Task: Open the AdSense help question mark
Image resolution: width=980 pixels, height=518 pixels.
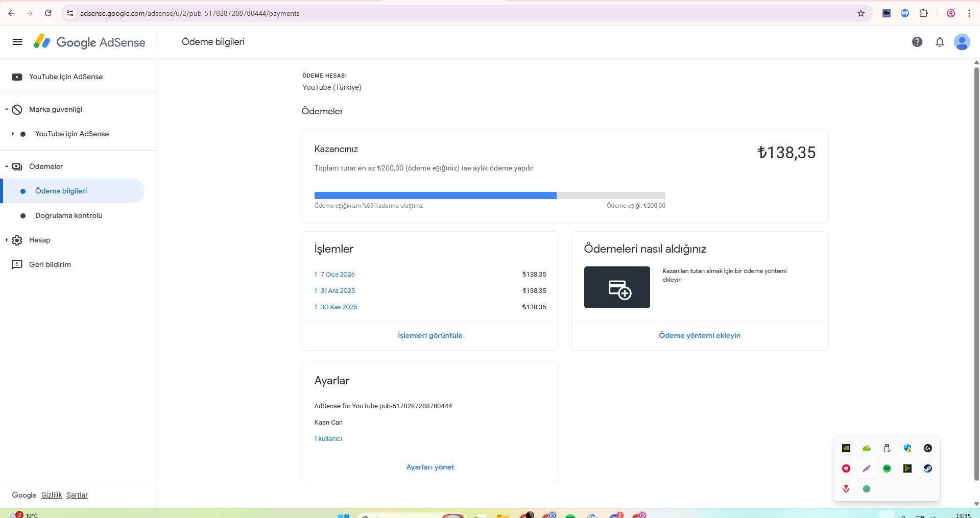Action: (917, 42)
